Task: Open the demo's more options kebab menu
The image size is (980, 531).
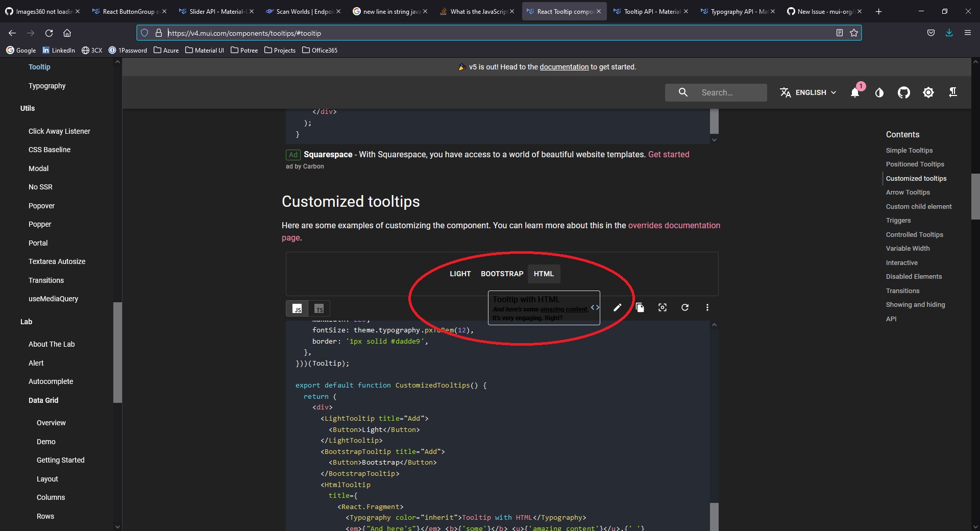Action: 707,307
